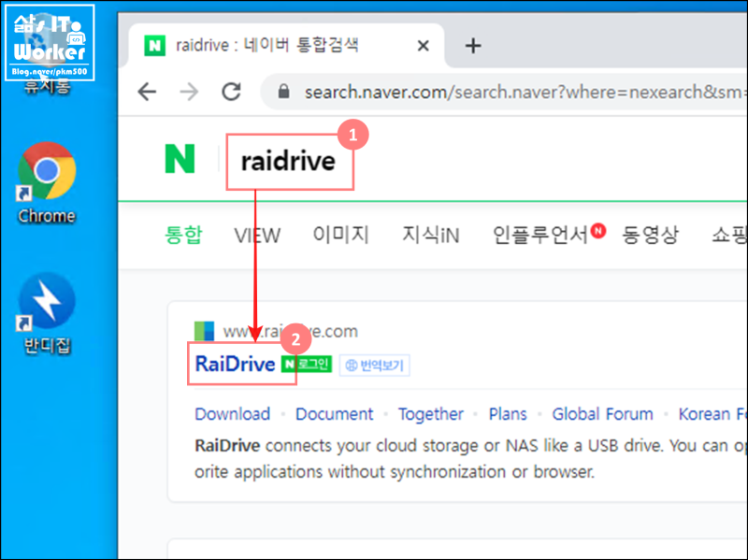
Task: Open the RaiDrive search result title
Action: [236, 364]
